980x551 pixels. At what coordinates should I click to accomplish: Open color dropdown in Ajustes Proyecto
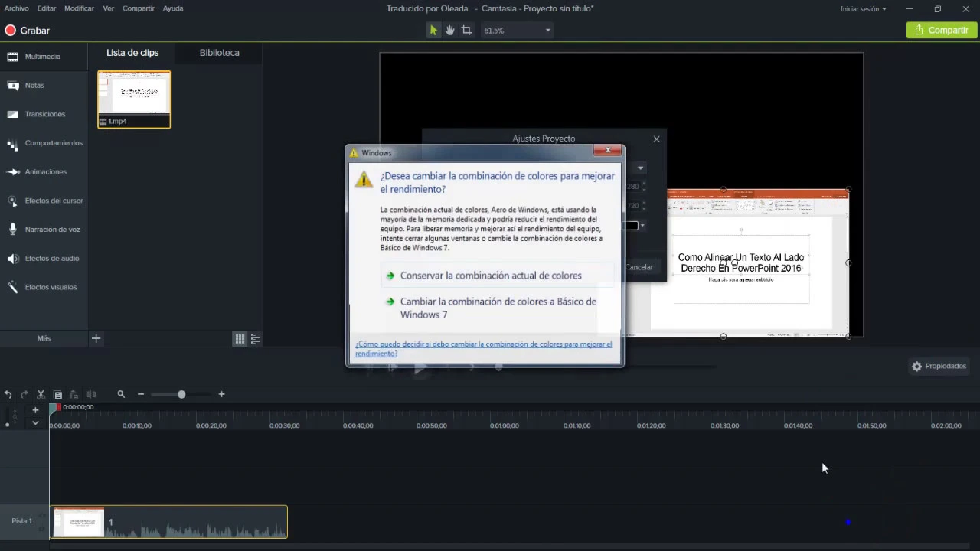642,226
